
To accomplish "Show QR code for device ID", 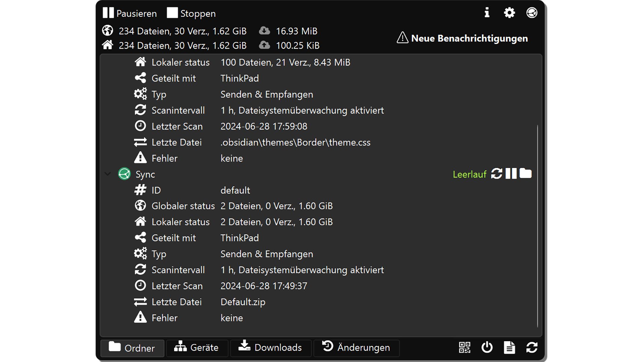I will [x=465, y=347].
